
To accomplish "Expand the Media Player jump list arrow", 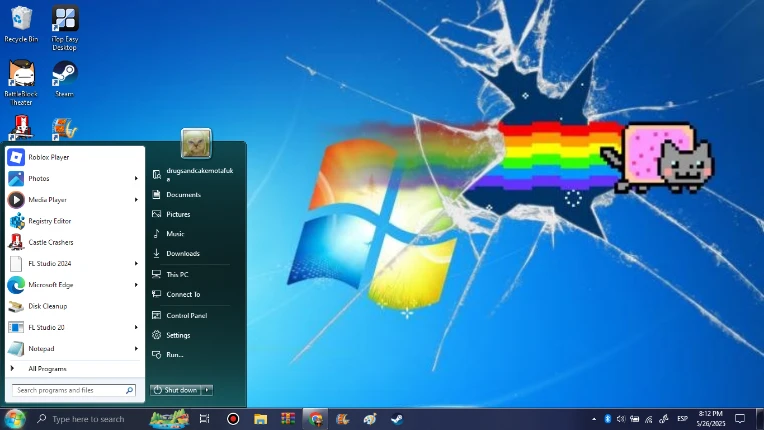I will click(x=136, y=200).
